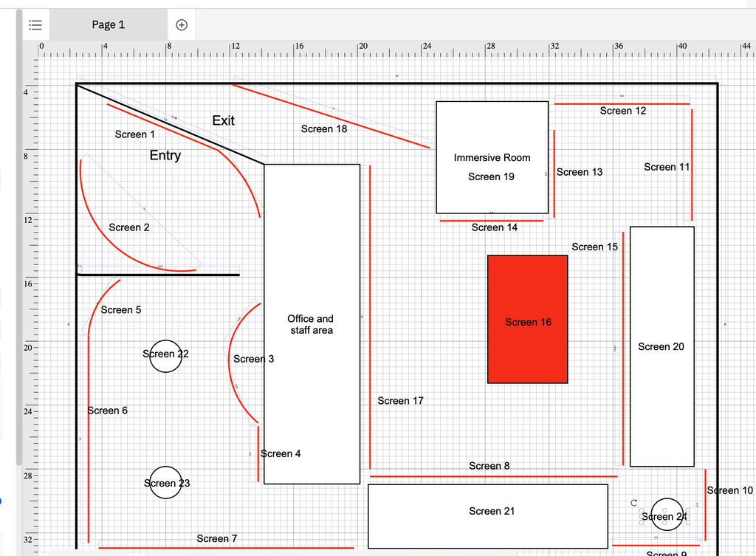Click the Screen 17 label

click(400, 401)
